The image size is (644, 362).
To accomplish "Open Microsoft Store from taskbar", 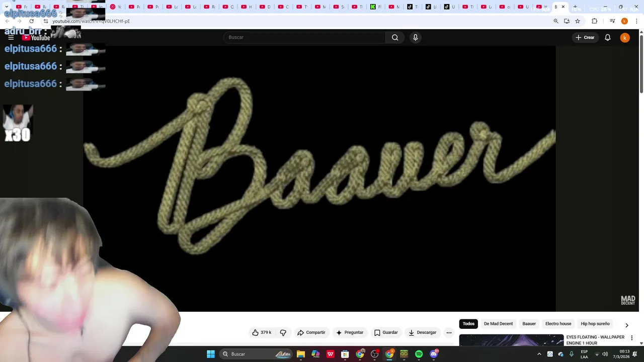I will tap(345, 354).
